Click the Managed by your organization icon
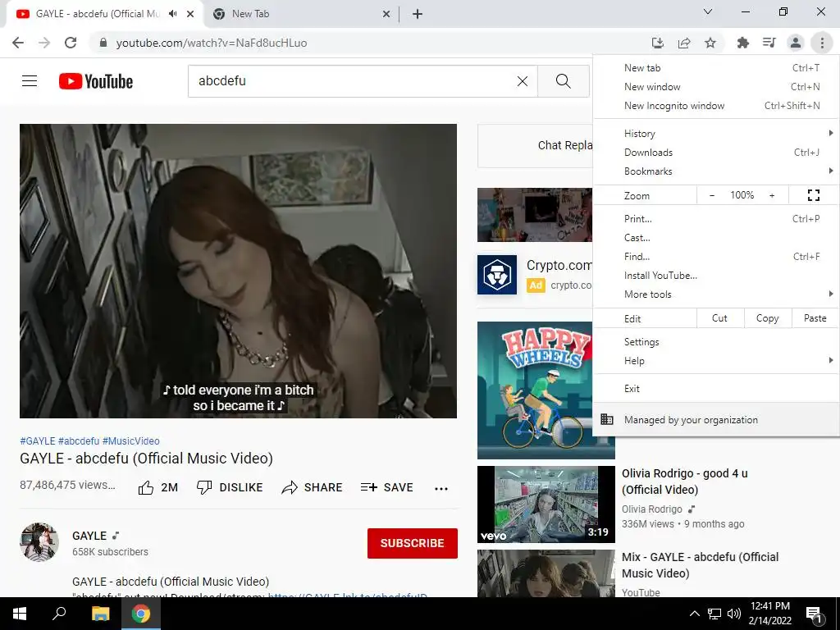This screenshot has width=840, height=630. [607, 419]
